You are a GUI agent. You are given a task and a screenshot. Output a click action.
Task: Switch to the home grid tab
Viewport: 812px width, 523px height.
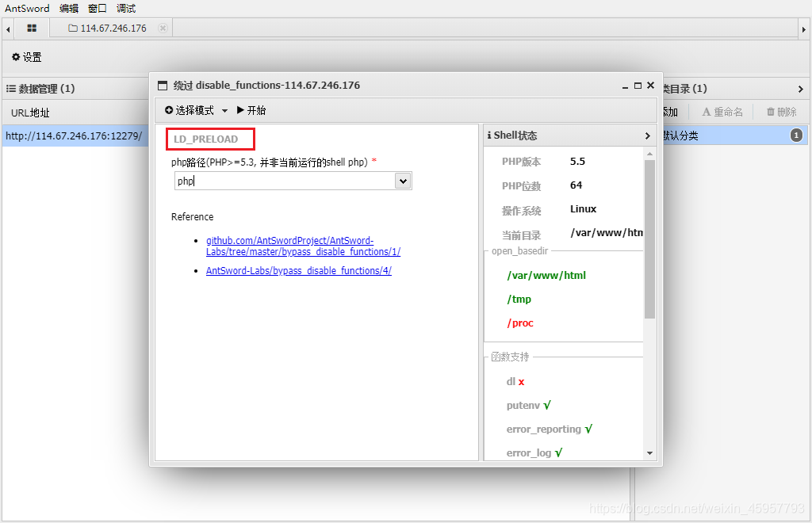32,28
